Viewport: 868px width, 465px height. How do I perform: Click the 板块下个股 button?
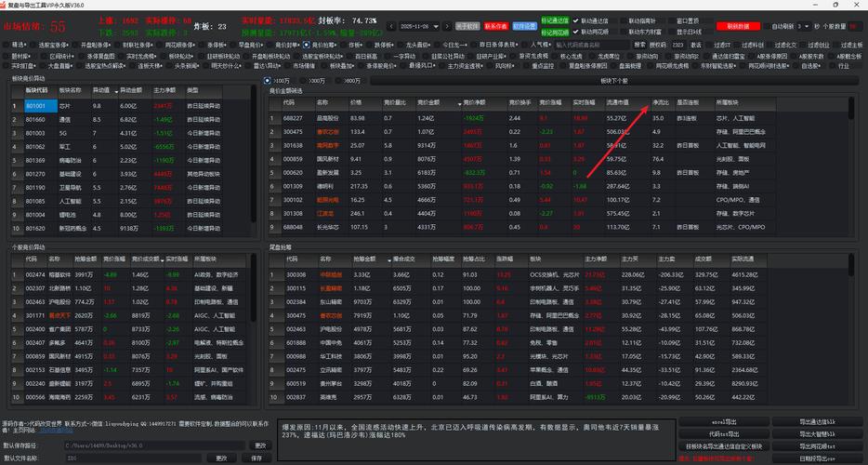click(x=612, y=81)
